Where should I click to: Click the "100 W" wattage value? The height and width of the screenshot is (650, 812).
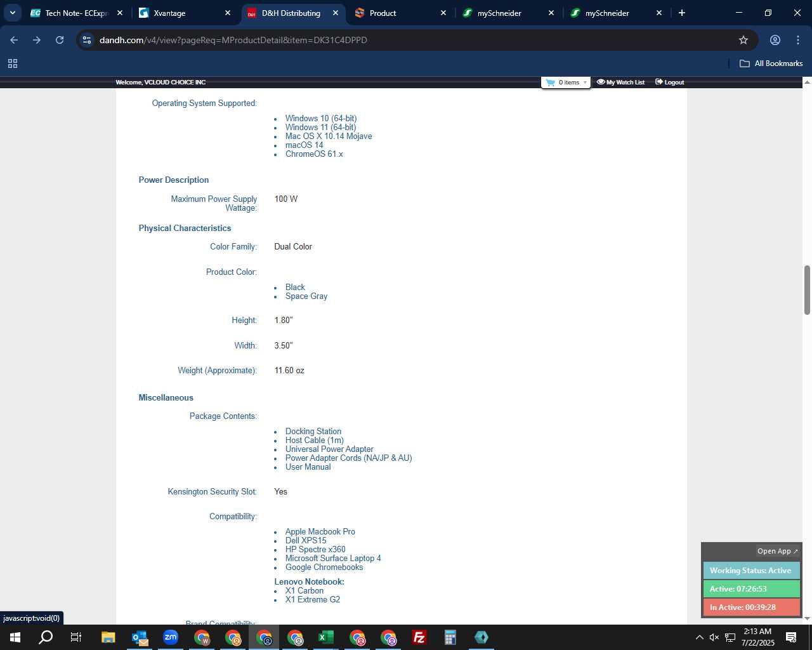286,199
